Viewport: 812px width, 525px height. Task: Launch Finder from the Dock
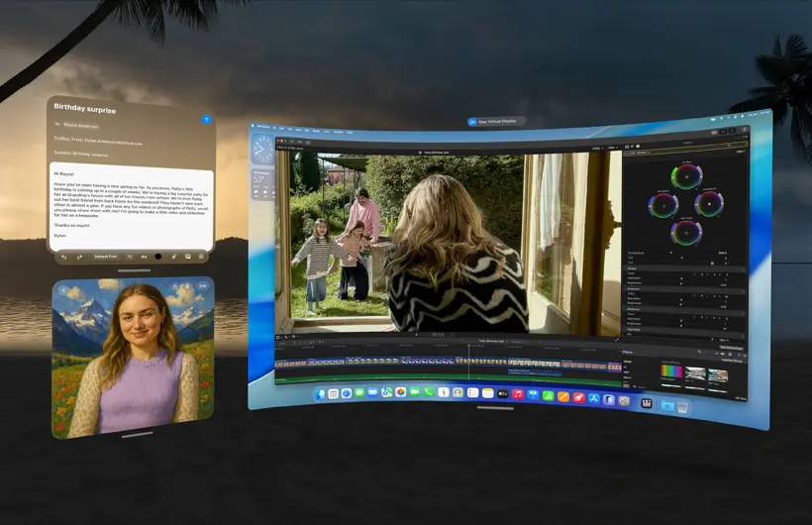tap(320, 393)
